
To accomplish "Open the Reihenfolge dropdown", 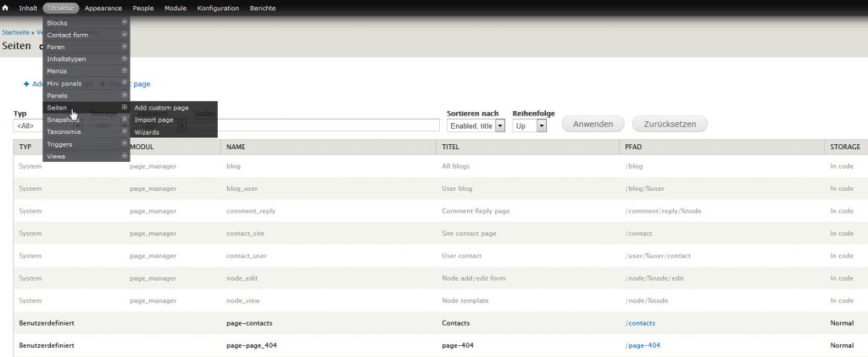I will pos(530,126).
